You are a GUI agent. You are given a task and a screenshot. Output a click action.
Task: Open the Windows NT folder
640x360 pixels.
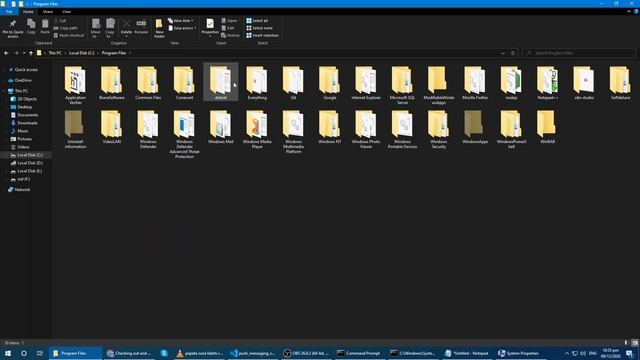[330, 127]
